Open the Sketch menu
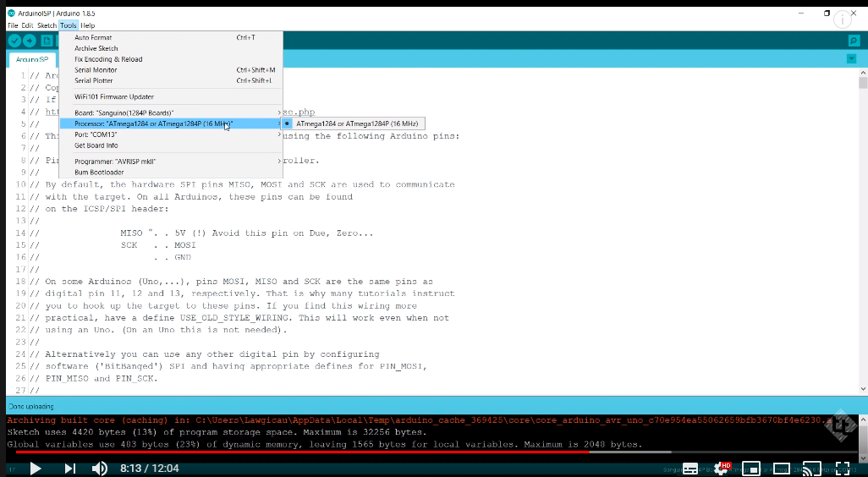The height and width of the screenshot is (477, 868). point(47,25)
